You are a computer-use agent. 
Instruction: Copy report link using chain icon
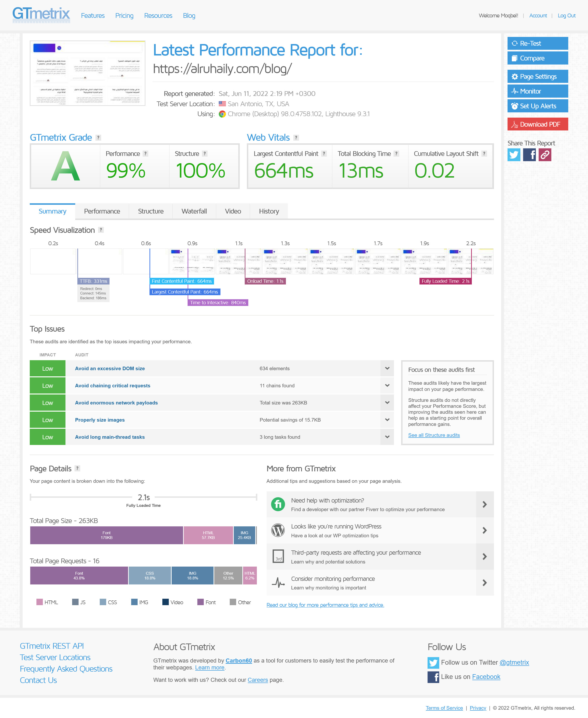pyautogui.click(x=545, y=155)
